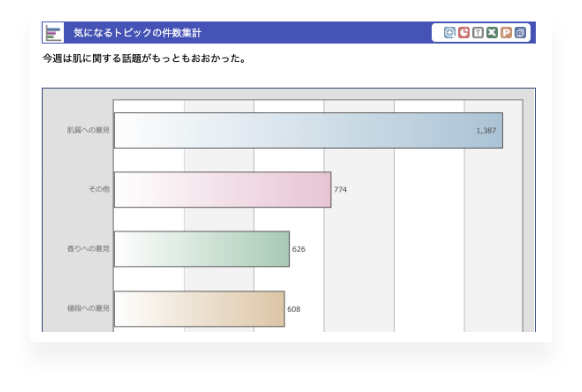Click the bar chart icon beside the title
This screenshot has width=582, height=392.
pyautogui.click(x=53, y=33)
